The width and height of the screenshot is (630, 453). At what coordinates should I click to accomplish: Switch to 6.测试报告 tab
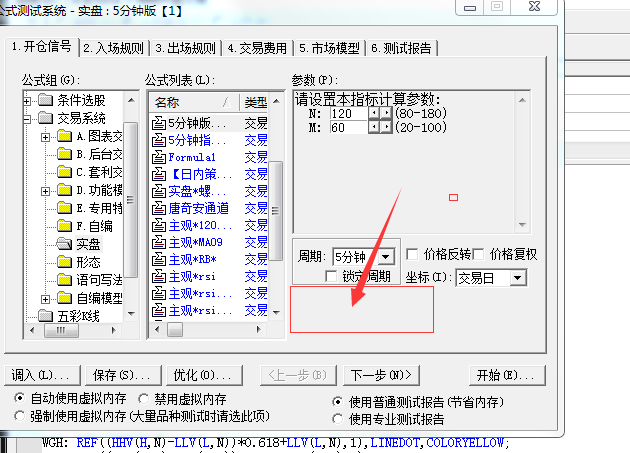[401, 48]
